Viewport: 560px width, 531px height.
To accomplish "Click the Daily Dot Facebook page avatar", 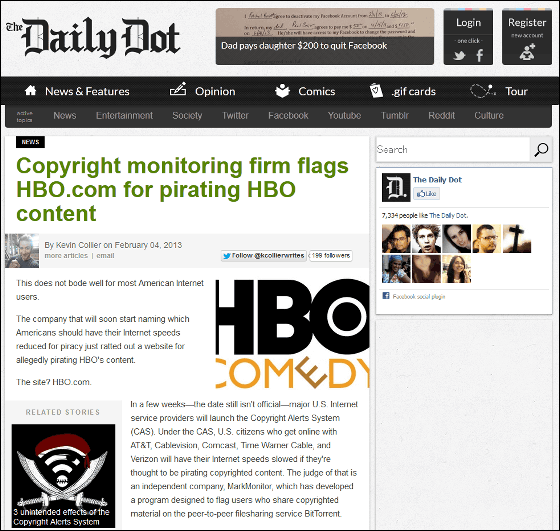I will [x=396, y=187].
